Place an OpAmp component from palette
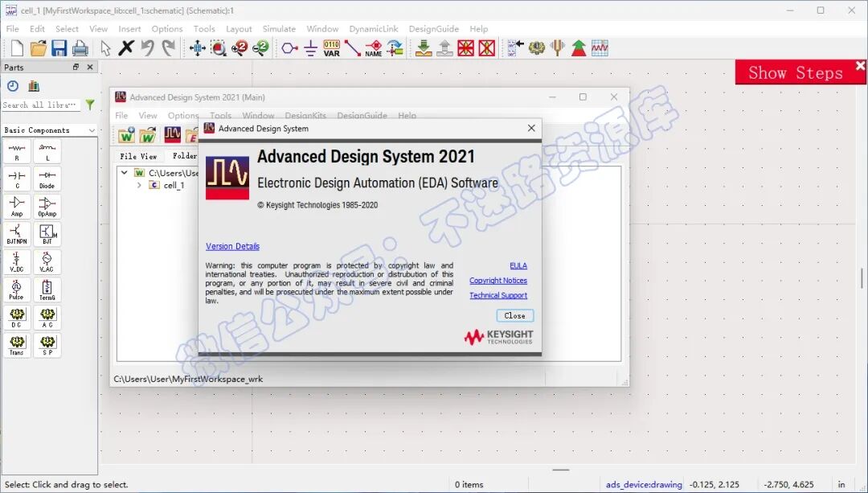 tap(47, 207)
